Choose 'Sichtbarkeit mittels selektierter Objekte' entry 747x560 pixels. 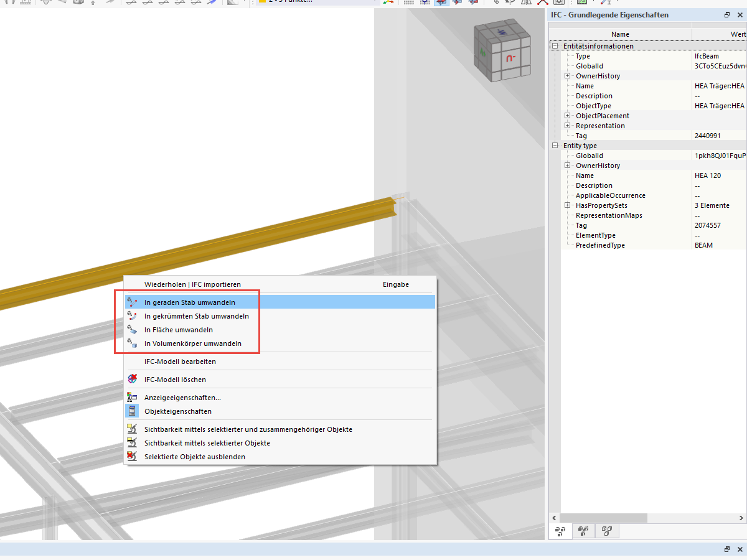280,443
